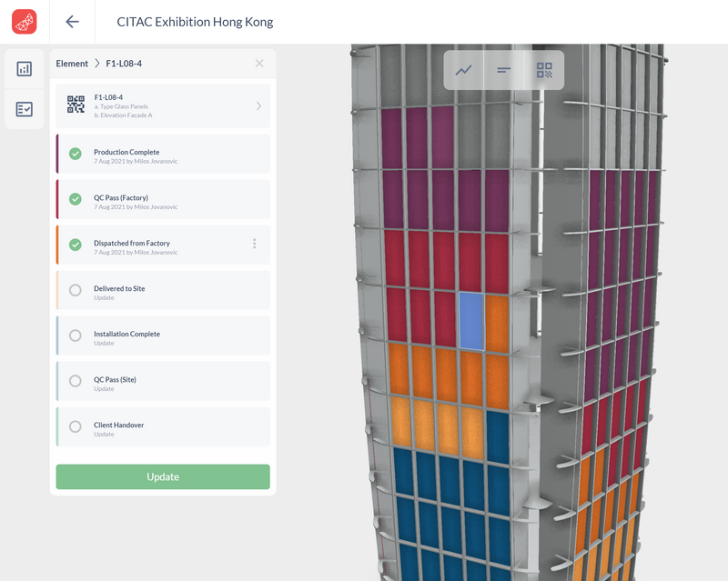Click the Element breadcrumb link
The width and height of the screenshot is (728, 581).
72,64
